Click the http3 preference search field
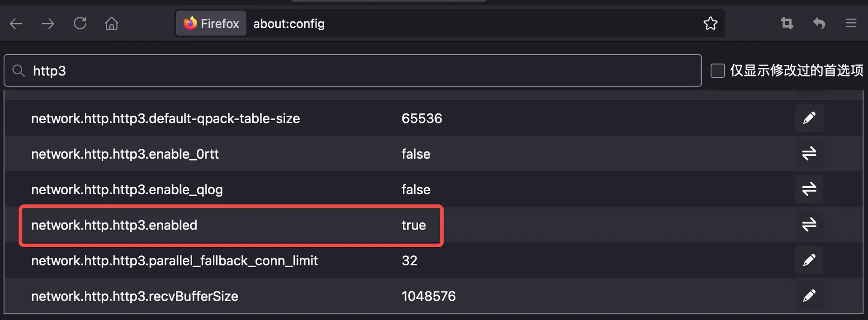This screenshot has width=868, height=320. [353, 71]
